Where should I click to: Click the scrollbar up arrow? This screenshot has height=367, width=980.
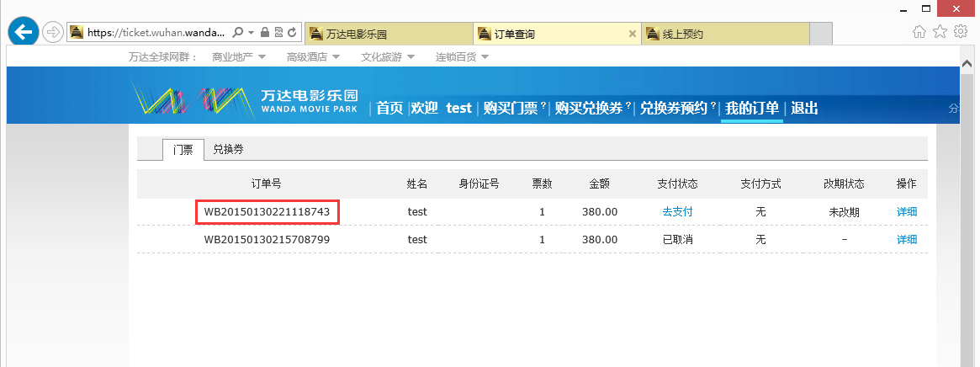click(967, 64)
